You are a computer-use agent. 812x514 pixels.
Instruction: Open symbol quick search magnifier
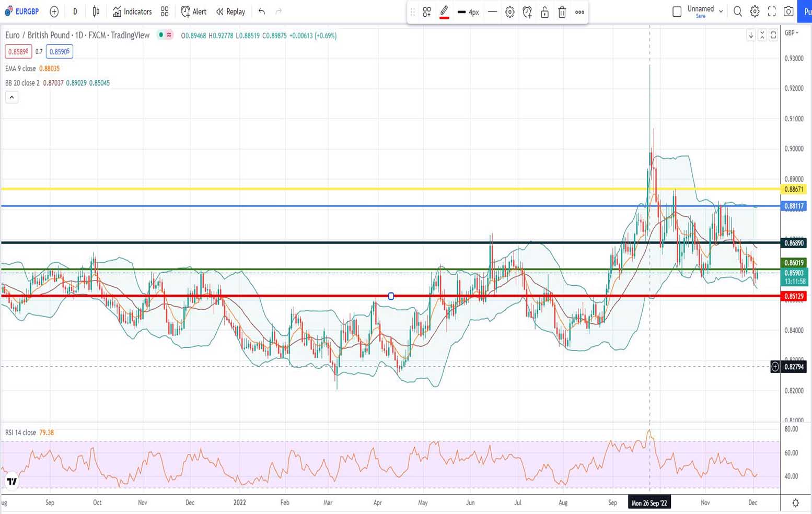coord(737,11)
